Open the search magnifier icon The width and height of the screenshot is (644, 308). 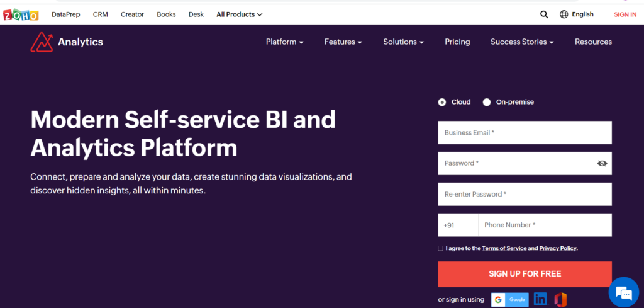544,14
